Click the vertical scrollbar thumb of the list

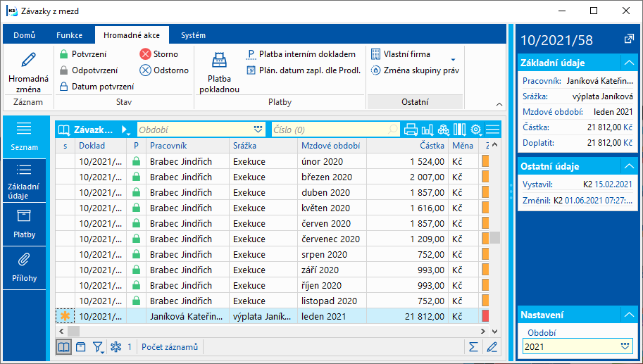pos(494,238)
